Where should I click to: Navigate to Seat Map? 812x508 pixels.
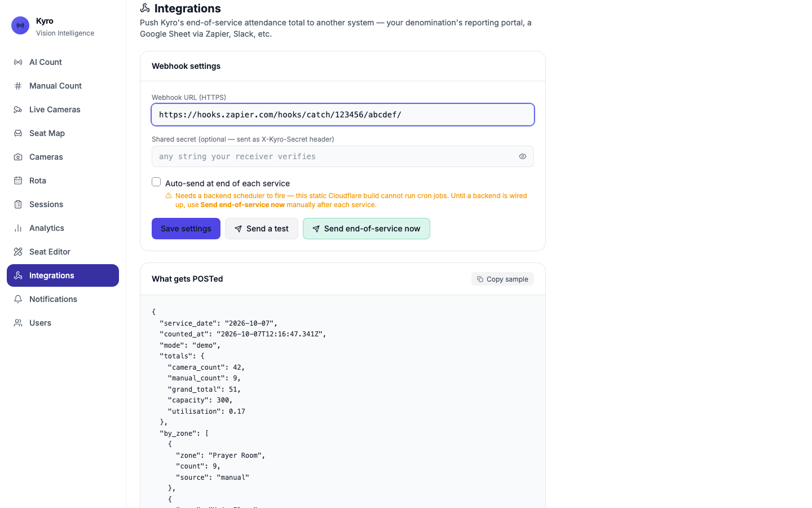click(63, 133)
